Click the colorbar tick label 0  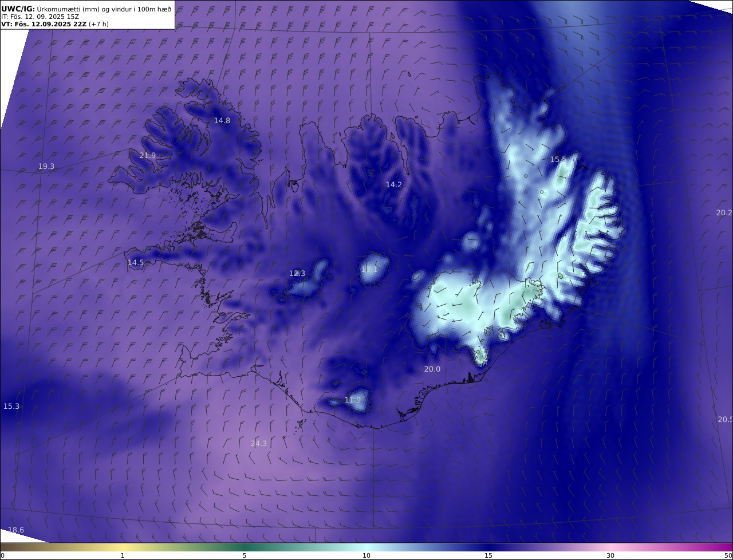(2, 555)
